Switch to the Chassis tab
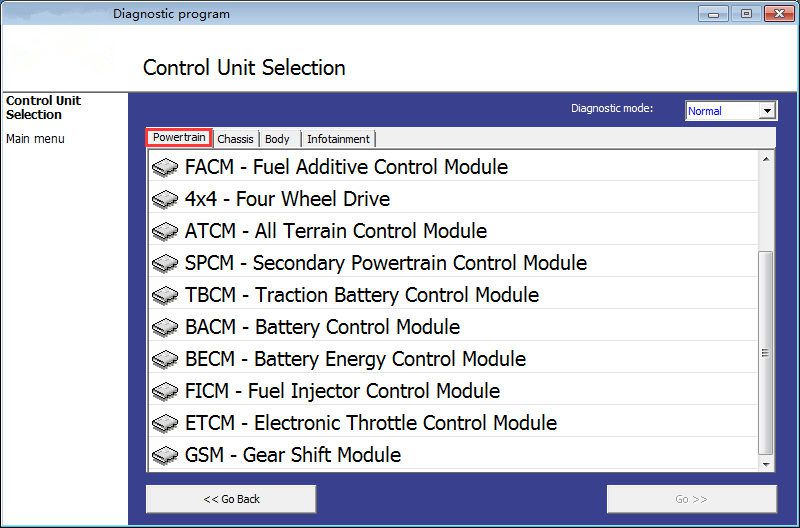 click(x=235, y=139)
